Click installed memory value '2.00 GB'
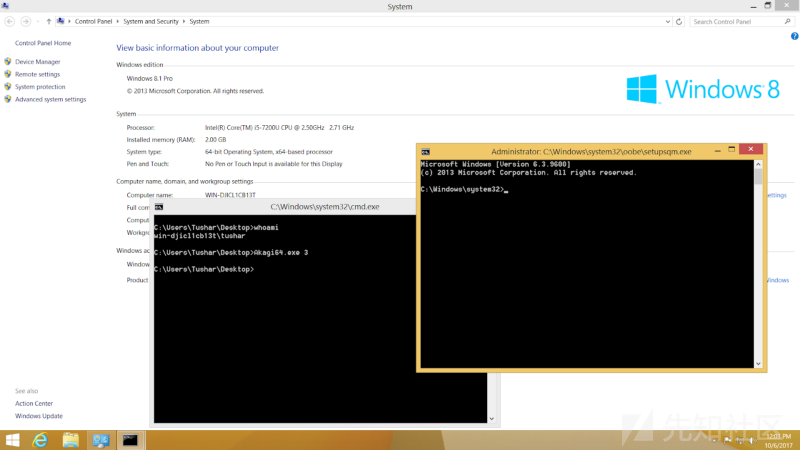Screen dimensions: 800x450 pos(215,140)
